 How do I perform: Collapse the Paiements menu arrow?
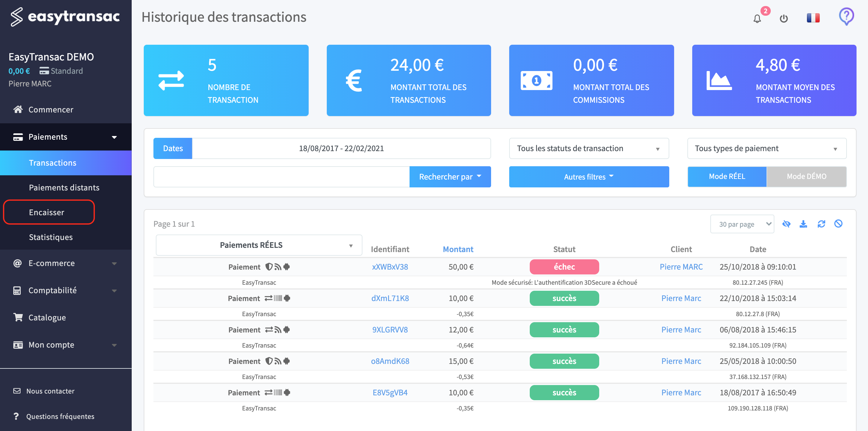[114, 137]
